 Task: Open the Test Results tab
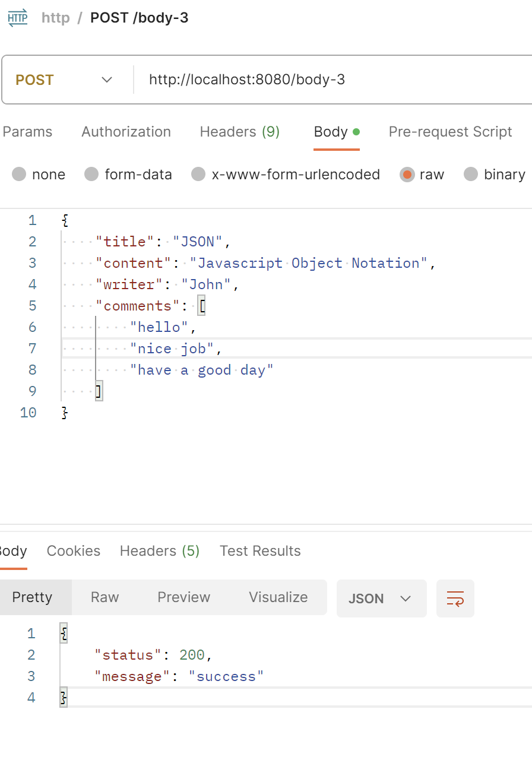click(260, 551)
